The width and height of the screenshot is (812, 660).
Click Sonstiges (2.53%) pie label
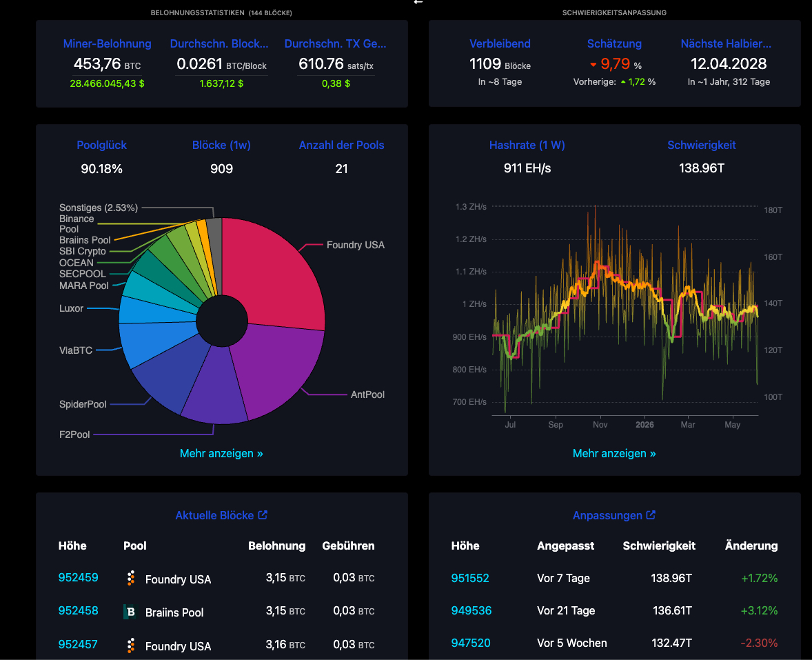coord(99,208)
